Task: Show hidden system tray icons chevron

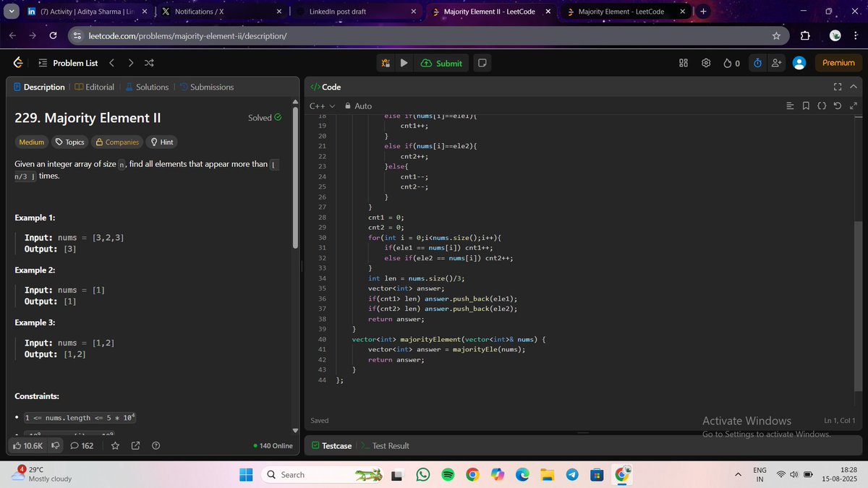Action: tap(739, 474)
